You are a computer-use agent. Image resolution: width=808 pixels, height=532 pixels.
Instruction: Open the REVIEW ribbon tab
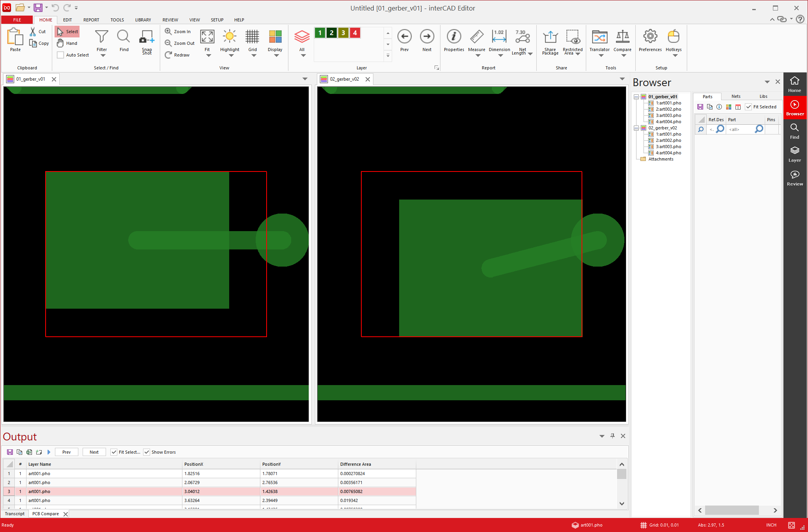pos(170,20)
